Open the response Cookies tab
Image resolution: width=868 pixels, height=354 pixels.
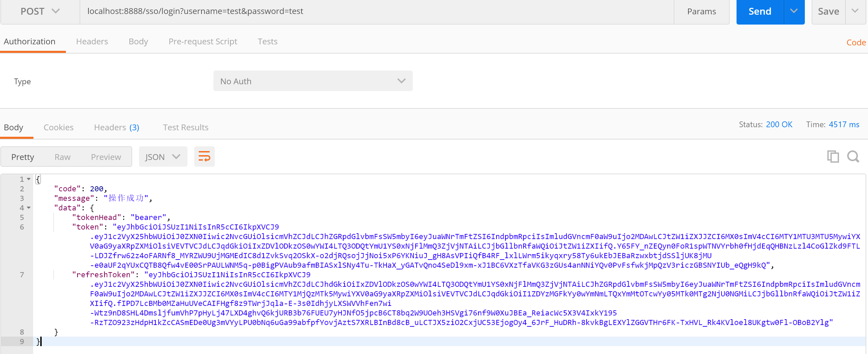point(58,128)
